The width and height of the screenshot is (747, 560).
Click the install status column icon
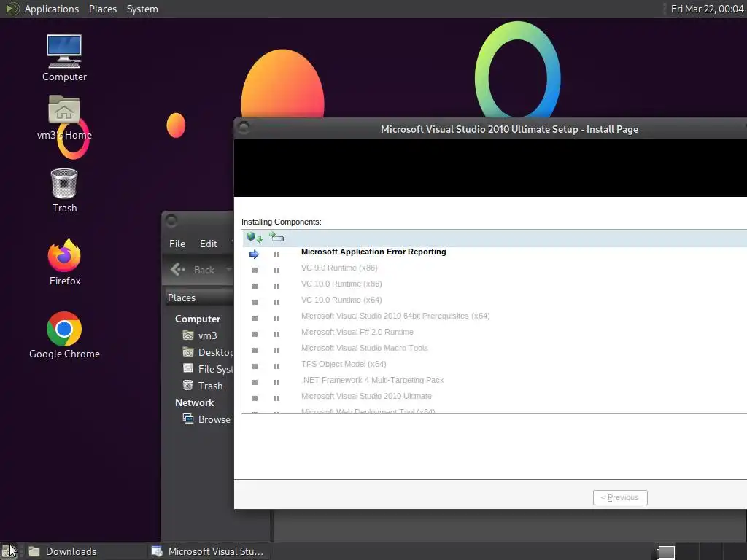pyautogui.click(x=276, y=237)
